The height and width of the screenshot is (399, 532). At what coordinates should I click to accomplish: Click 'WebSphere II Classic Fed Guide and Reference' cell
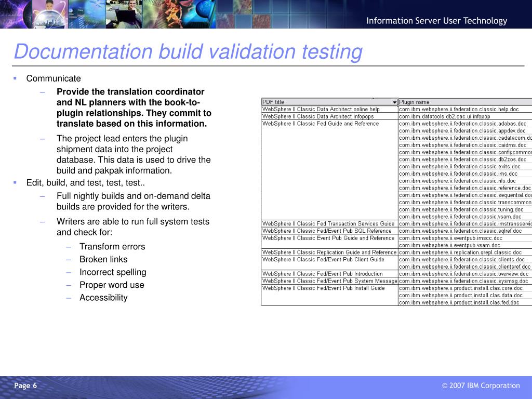[x=329, y=170]
